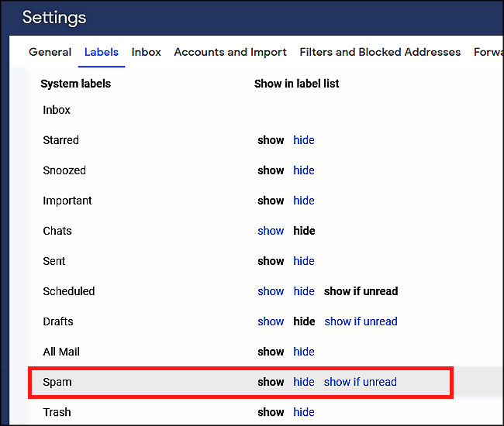Click the Sent label name
Viewport: 504px width, 426px height.
54,261
